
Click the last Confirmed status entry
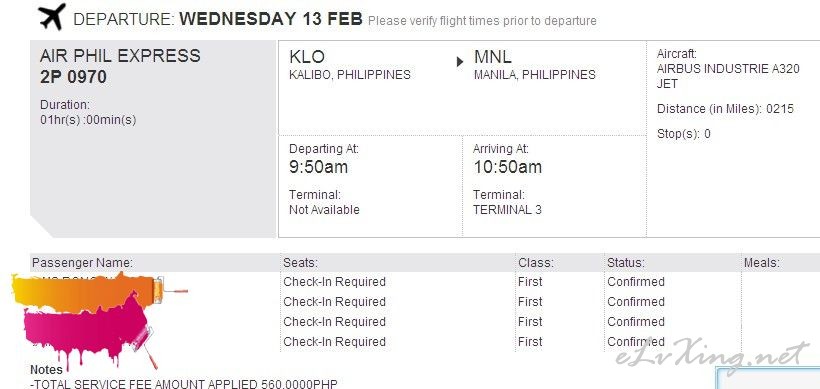coord(636,341)
